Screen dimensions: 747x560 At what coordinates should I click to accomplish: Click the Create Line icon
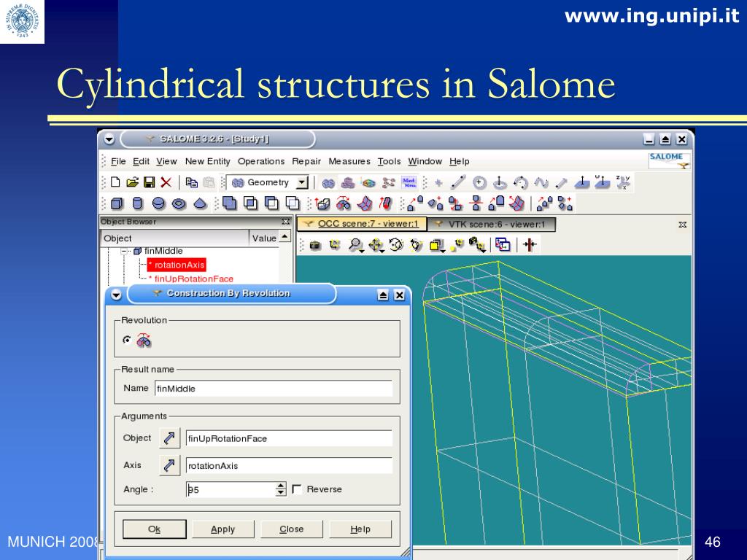(458, 182)
